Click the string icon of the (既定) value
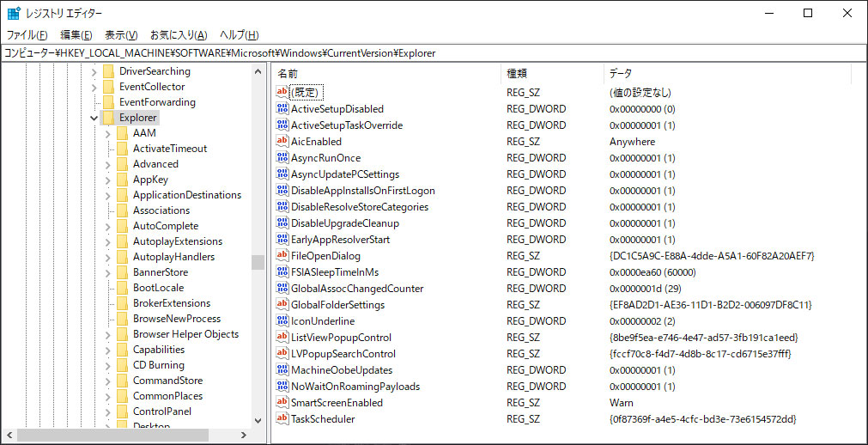Viewport: 868px width, 445px height. tap(282, 92)
